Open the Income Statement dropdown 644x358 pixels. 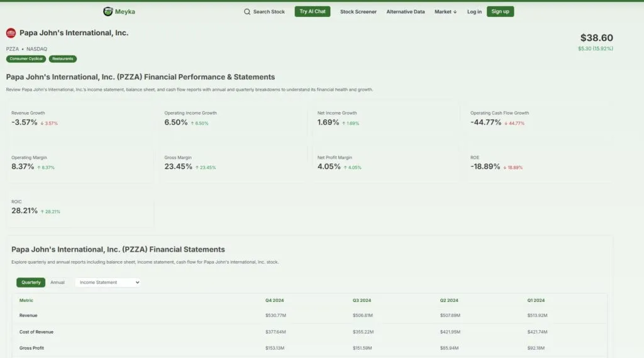point(108,282)
